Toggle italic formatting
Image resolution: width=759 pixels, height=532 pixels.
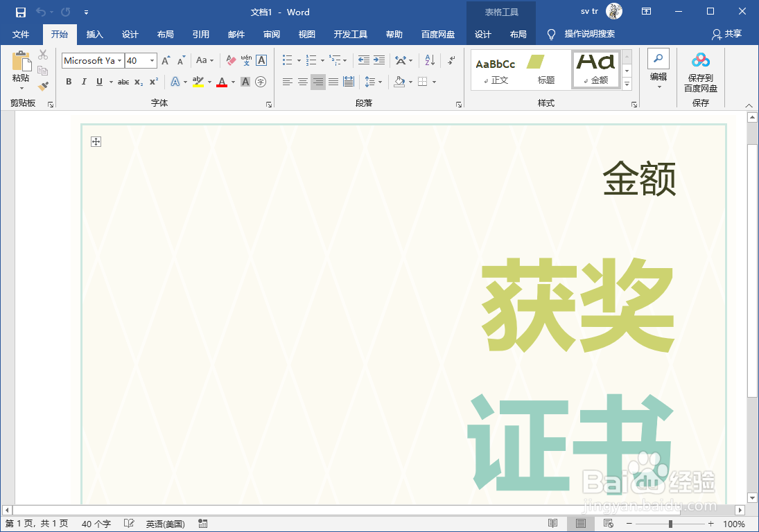pos(84,82)
